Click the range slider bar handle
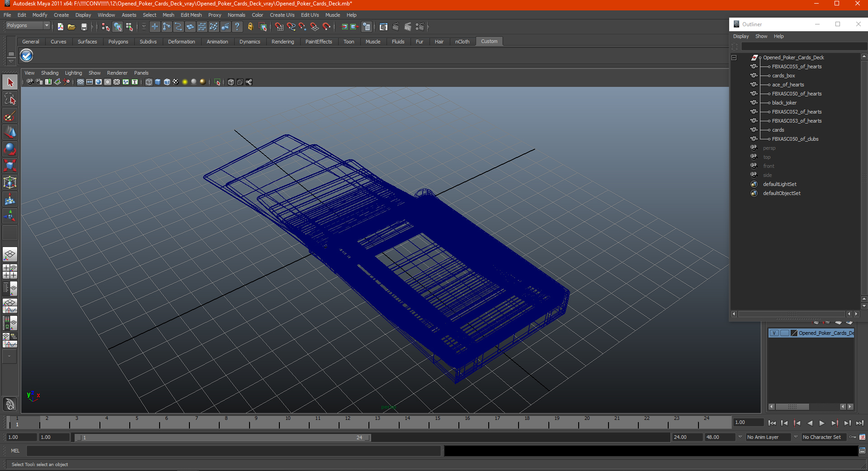Image resolution: width=868 pixels, height=471 pixels. (x=222, y=438)
